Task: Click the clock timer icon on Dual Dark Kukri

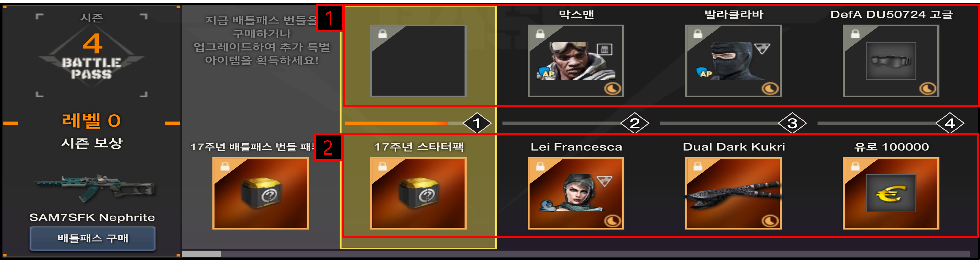Action: [x=770, y=221]
